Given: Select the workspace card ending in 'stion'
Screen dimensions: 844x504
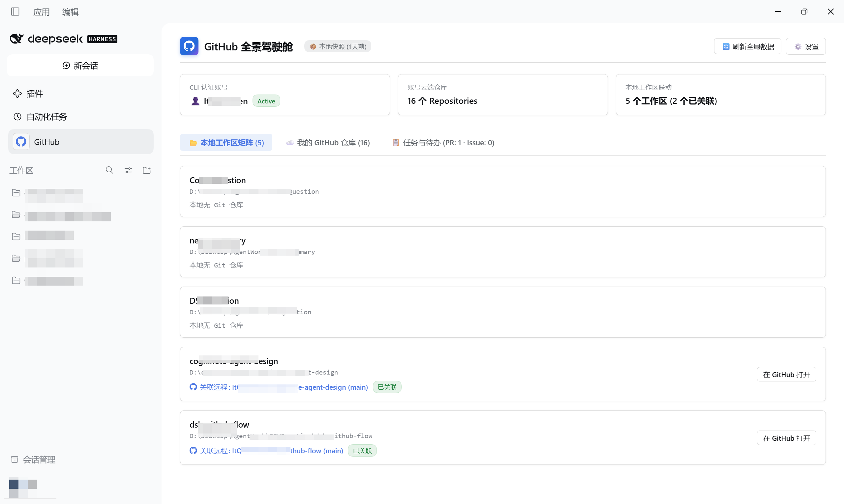Looking at the screenshot, I should (503, 191).
